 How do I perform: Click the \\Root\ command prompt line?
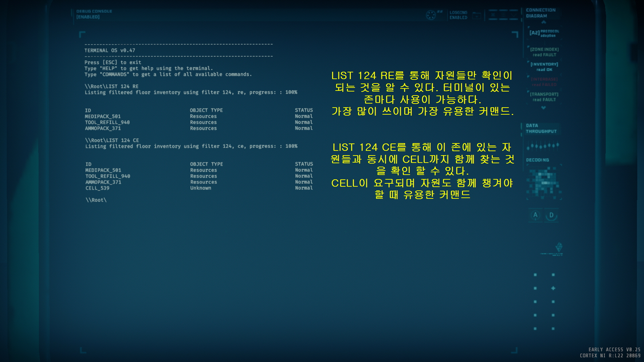pyautogui.click(x=96, y=200)
